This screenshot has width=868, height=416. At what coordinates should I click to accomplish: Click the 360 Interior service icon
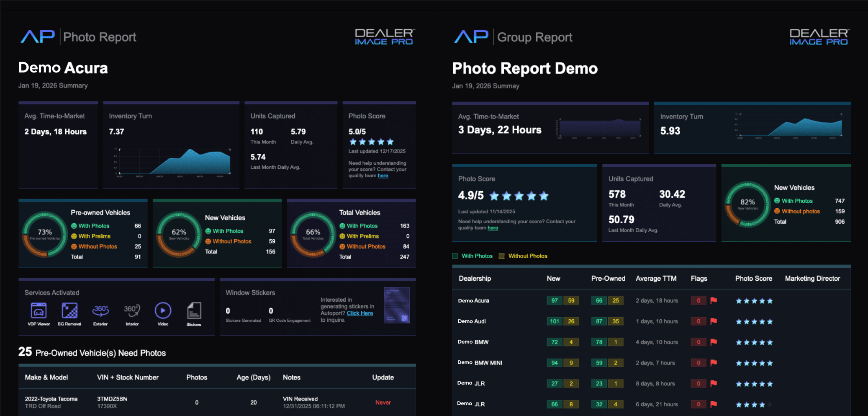[132, 310]
